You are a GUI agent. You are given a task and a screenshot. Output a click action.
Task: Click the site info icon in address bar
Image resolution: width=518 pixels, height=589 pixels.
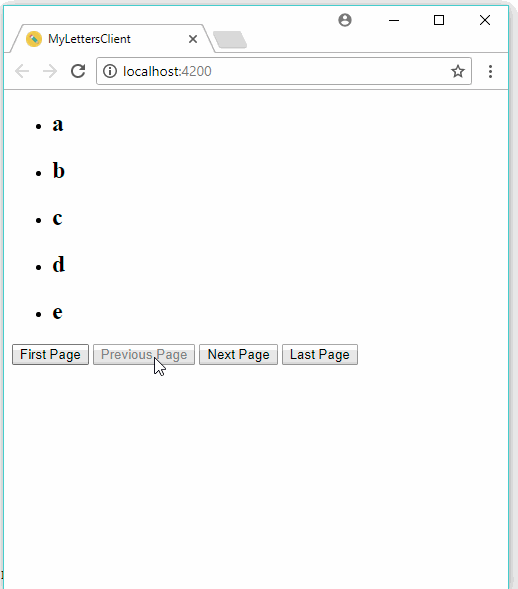click(x=110, y=71)
